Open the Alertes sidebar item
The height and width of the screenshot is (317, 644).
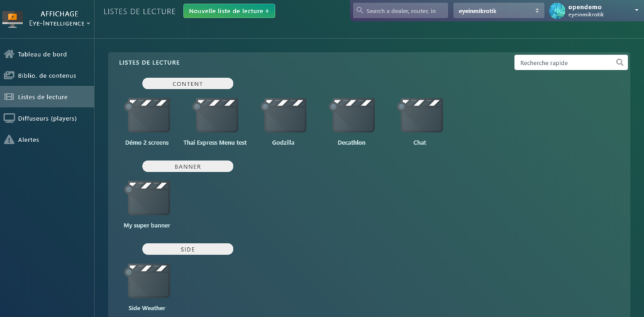(28, 140)
